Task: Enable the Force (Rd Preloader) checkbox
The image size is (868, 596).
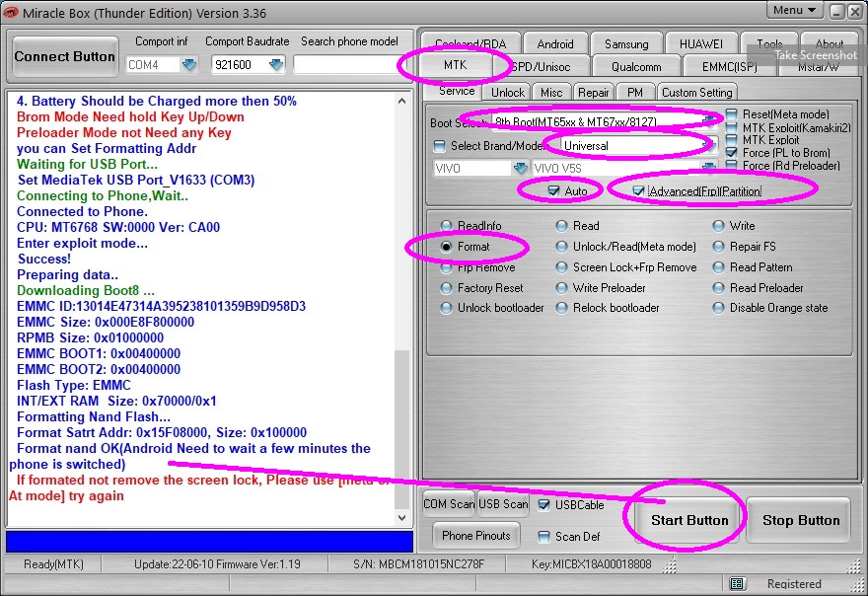Action: tap(731, 165)
